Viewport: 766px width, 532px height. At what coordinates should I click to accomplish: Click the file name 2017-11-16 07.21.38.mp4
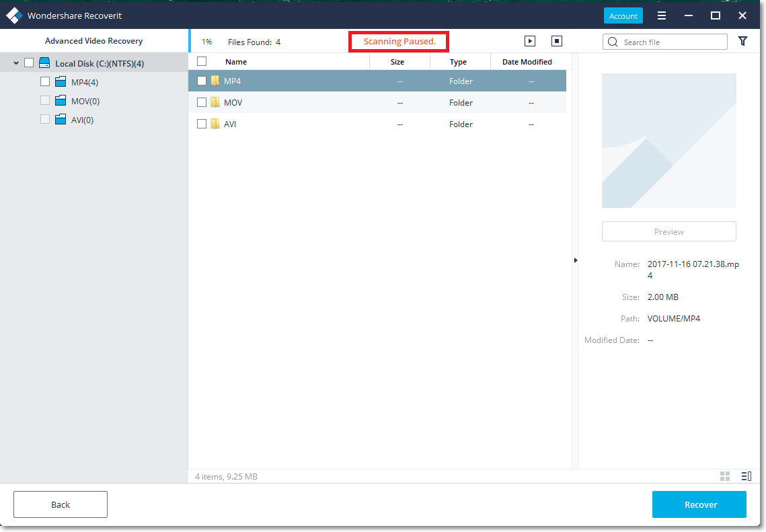click(x=693, y=270)
